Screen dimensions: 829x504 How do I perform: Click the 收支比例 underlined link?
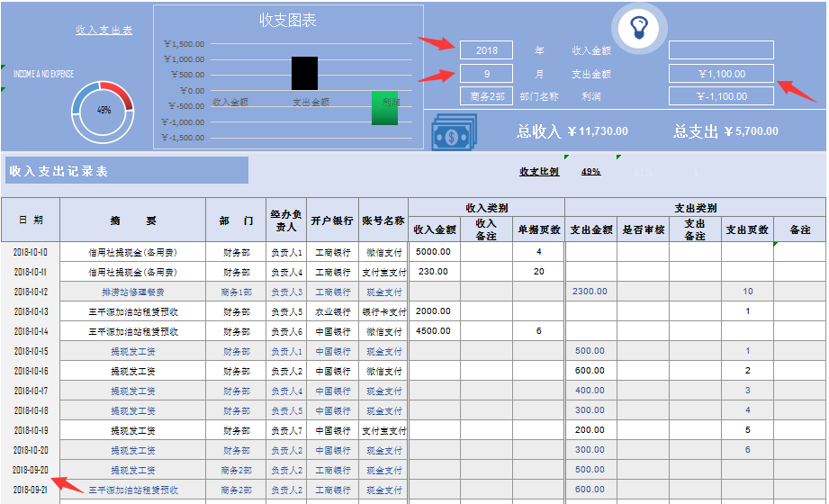pyautogui.click(x=539, y=171)
